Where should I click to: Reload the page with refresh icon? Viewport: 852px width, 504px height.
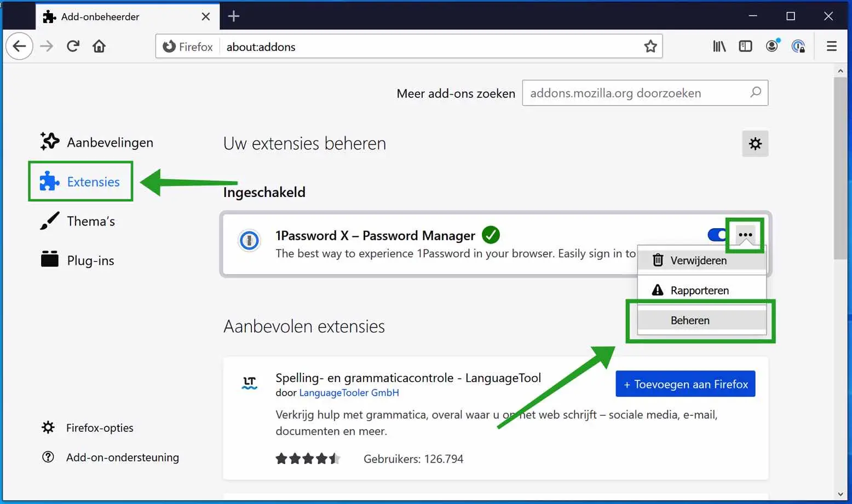coord(73,47)
